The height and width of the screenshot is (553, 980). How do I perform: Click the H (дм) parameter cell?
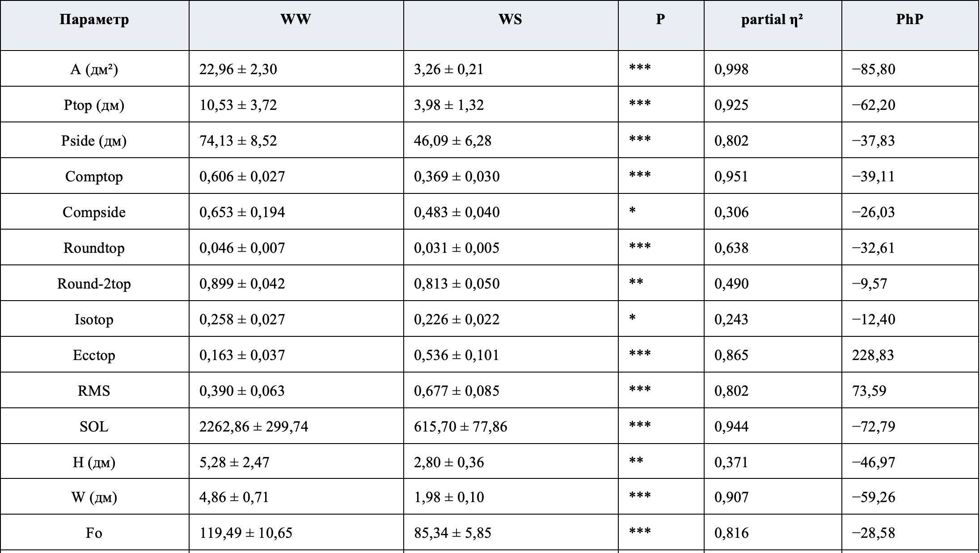point(94,462)
